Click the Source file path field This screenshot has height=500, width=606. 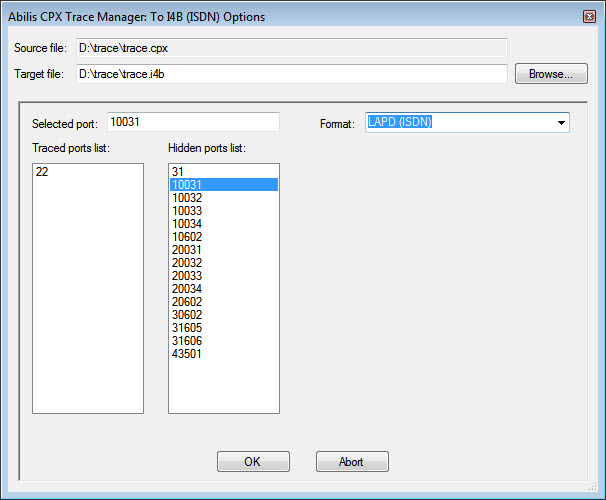coord(290,47)
